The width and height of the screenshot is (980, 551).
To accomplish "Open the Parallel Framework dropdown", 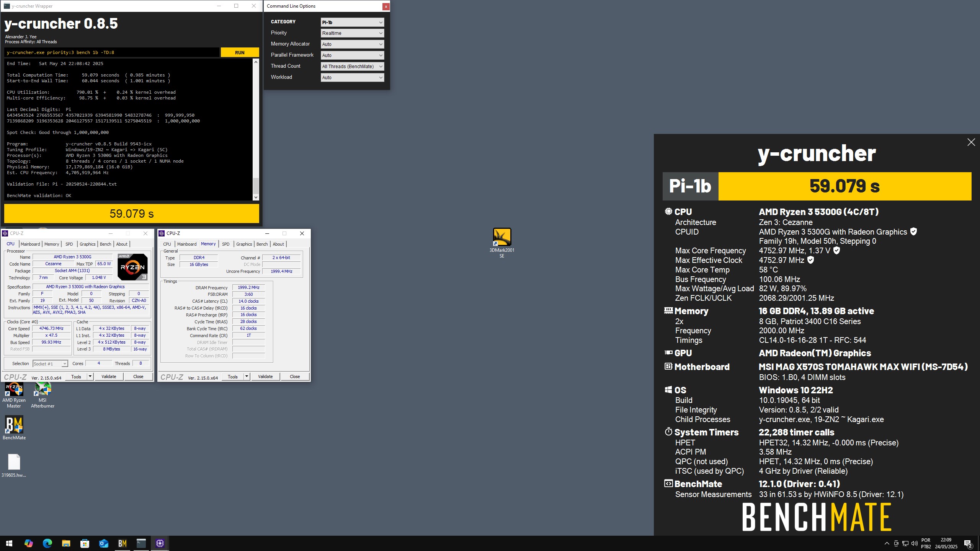I will click(x=352, y=55).
